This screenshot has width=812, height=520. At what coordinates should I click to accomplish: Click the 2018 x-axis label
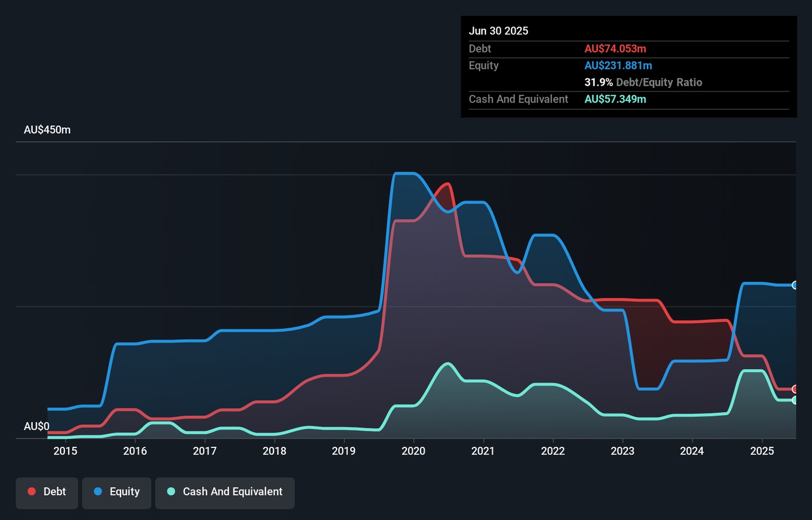coord(274,451)
